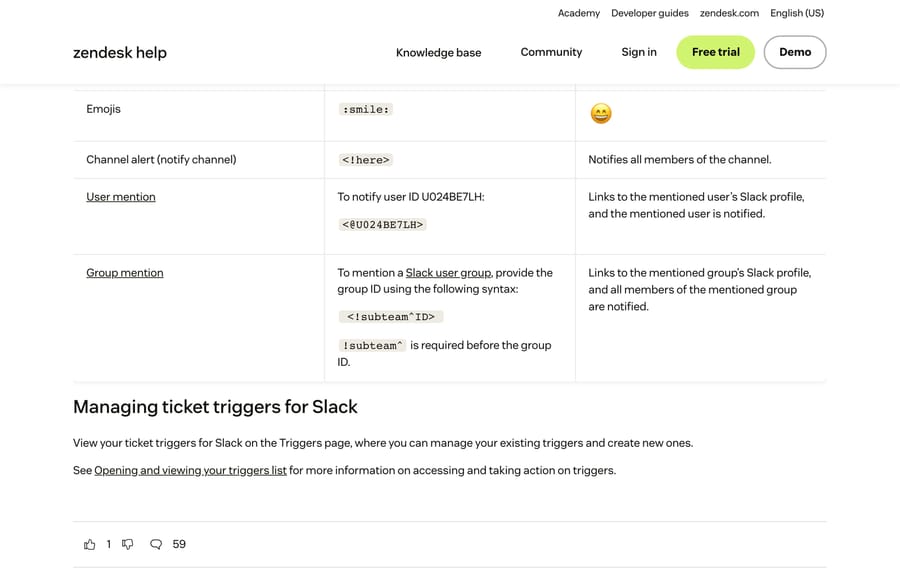Open the Academy link
Screen dimensions: 900x577
click(579, 13)
